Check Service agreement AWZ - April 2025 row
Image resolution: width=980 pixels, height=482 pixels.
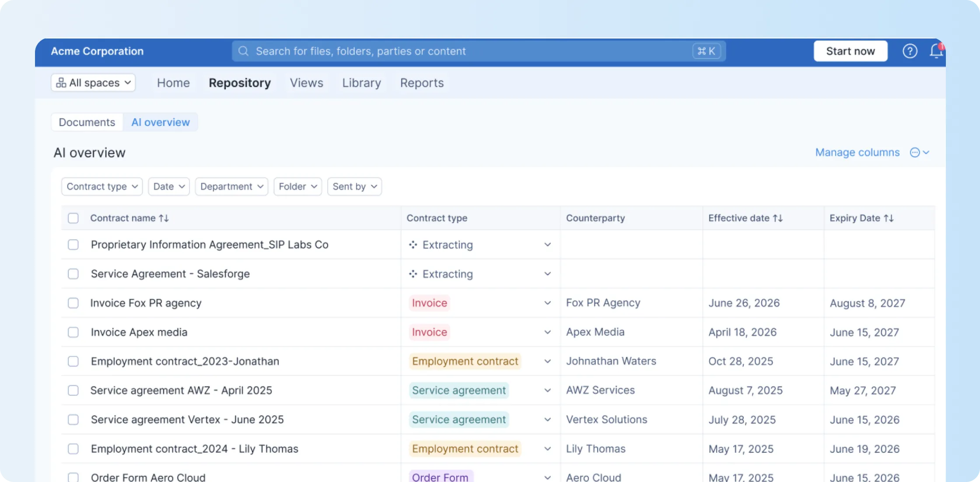[x=73, y=390]
